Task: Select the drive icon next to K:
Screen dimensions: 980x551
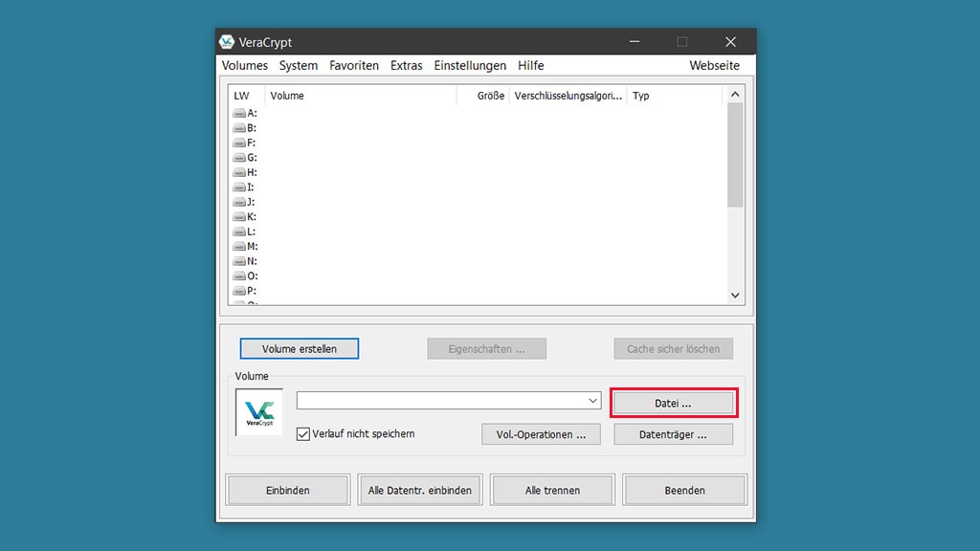Action: 238,217
